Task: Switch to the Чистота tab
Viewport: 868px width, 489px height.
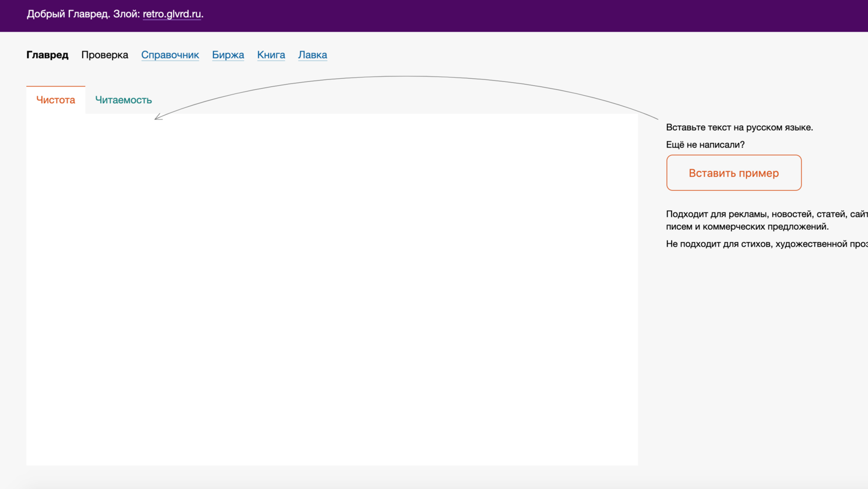Action: (x=56, y=100)
